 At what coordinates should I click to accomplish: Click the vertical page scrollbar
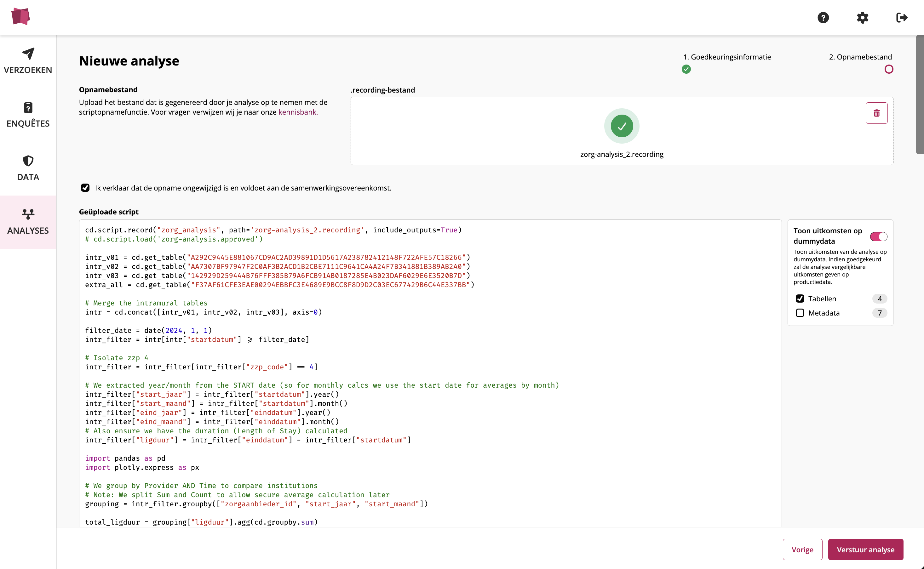tap(920, 94)
